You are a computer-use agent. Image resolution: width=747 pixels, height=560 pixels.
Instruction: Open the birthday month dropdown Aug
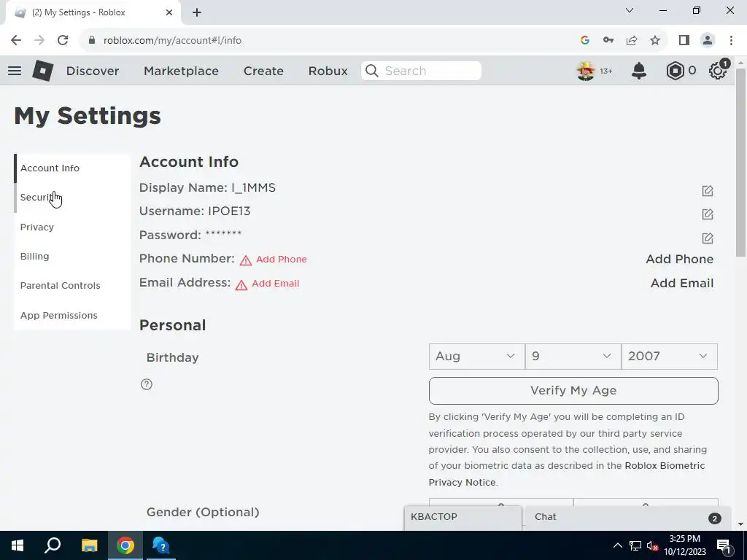[476, 356]
